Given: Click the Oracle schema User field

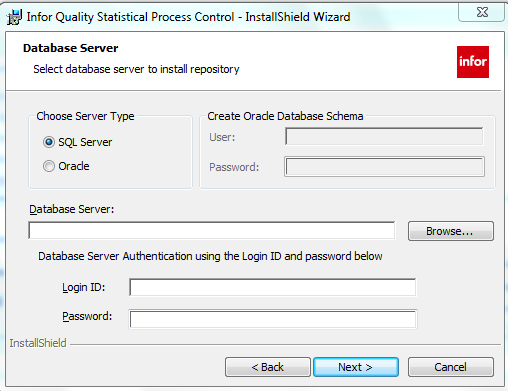Looking at the screenshot, I should pyautogui.click(x=384, y=136).
